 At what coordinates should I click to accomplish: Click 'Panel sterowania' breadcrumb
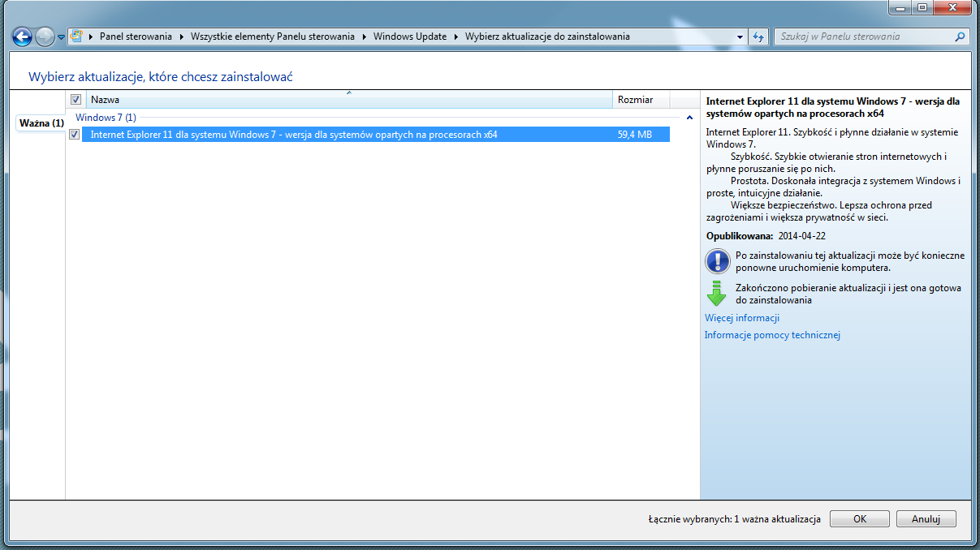[136, 37]
